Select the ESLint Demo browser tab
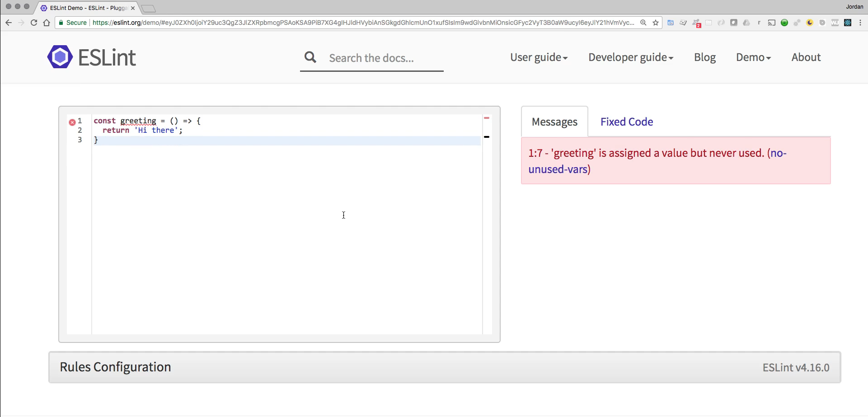868x417 pixels. 87,8
